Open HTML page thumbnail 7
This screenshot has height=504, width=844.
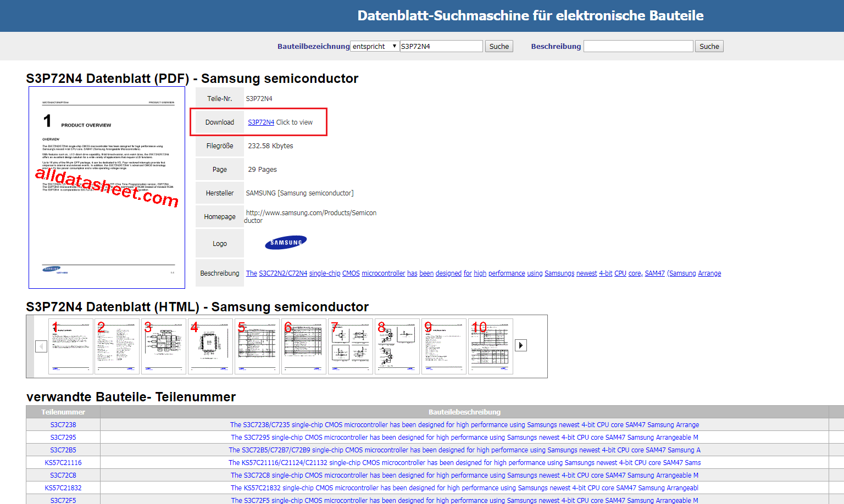tap(351, 346)
